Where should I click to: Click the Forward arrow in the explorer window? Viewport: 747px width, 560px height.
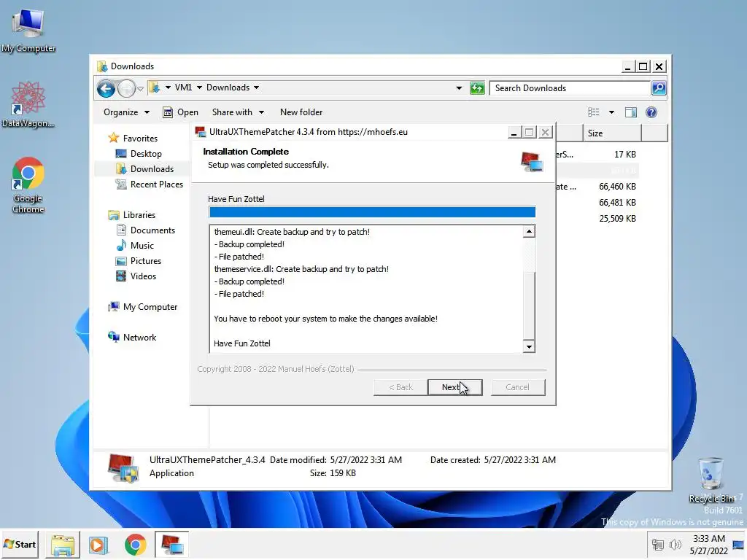[x=126, y=88]
